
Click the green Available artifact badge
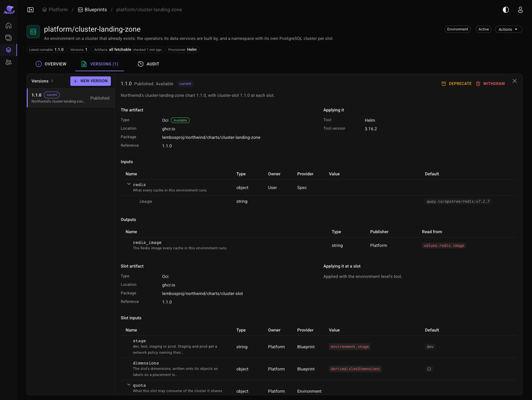pos(180,120)
